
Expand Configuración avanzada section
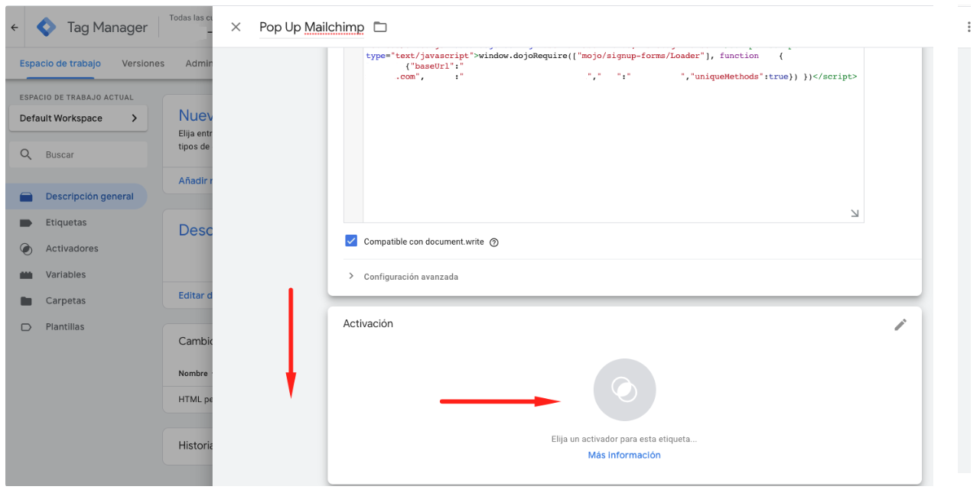pyautogui.click(x=403, y=277)
